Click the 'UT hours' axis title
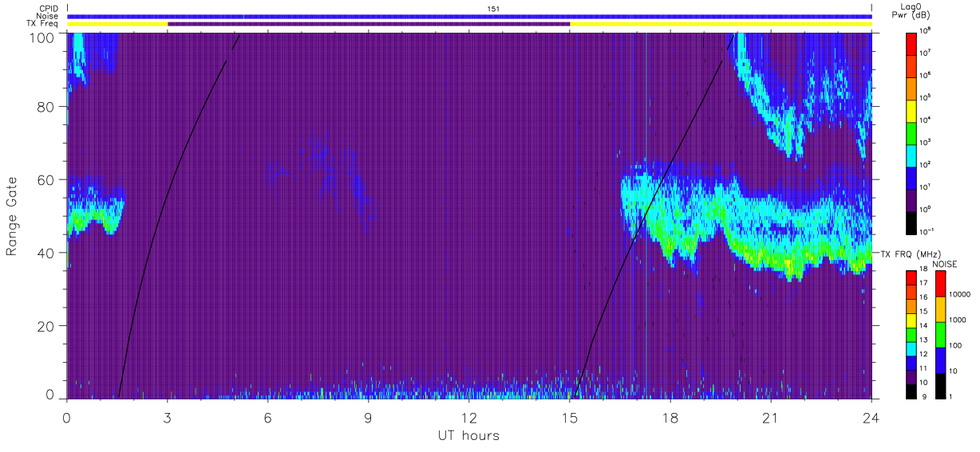The height and width of the screenshot is (452, 980). tap(468, 435)
